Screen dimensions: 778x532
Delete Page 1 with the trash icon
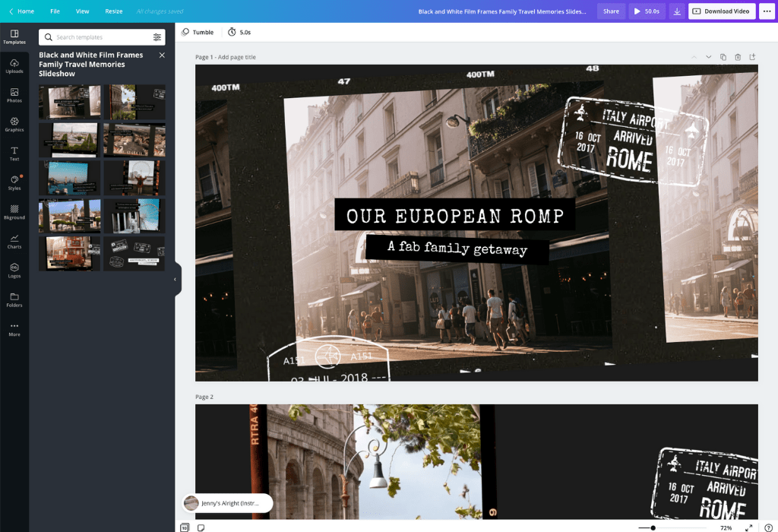tap(738, 56)
